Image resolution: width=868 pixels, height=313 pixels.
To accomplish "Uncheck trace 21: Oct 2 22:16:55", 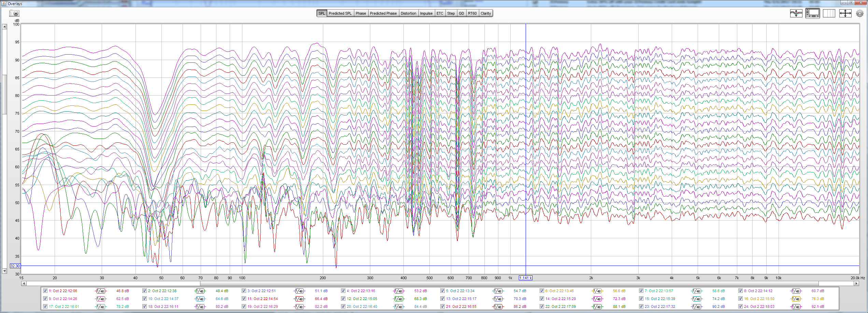I will coord(442,307).
